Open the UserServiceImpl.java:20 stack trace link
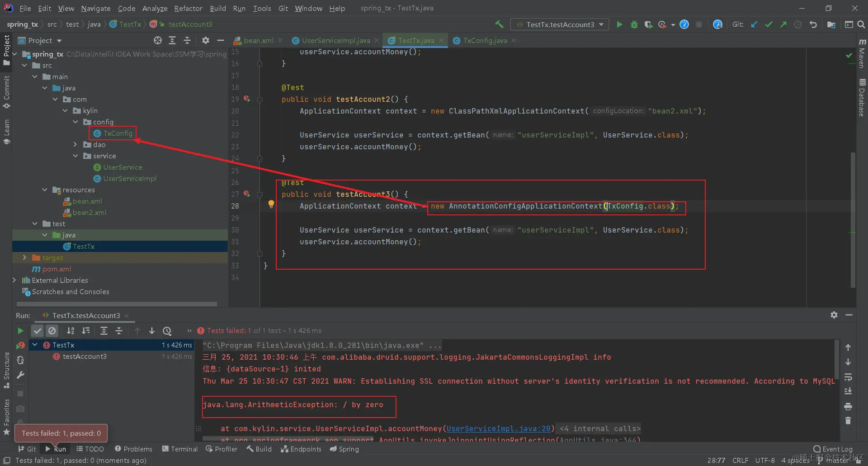868x466 pixels. pos(499,428)
